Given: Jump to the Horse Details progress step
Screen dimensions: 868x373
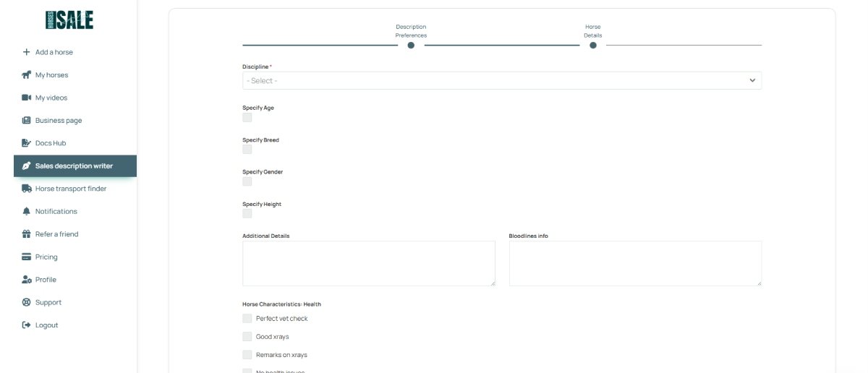Looking at the screenshot, I should [x=593, y=45].
